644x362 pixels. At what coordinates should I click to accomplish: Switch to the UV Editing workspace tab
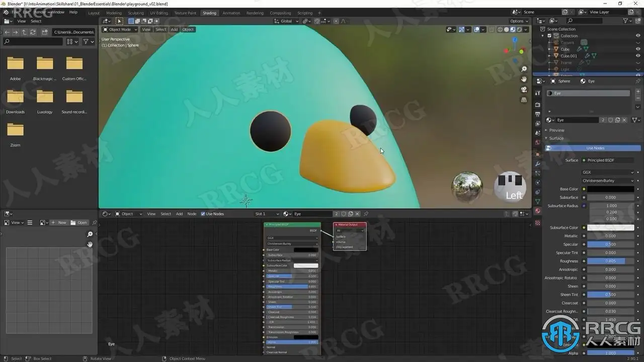(159, 13)
